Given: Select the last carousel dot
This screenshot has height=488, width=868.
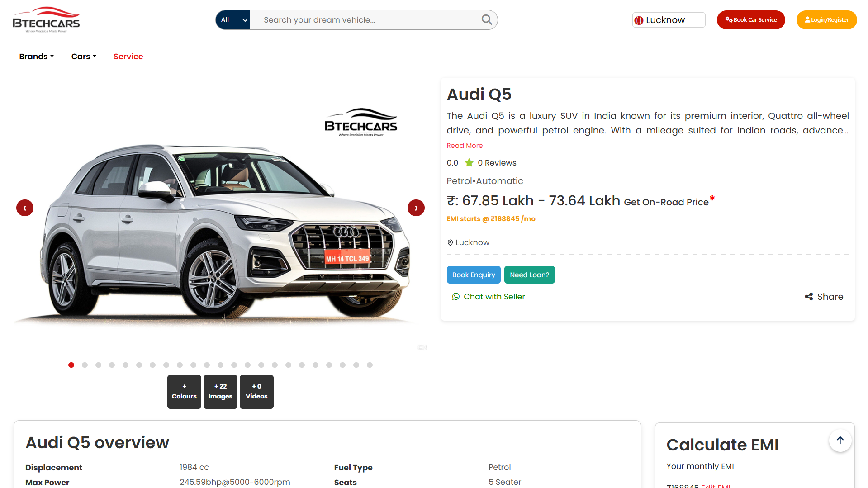Looking at the screenshot, I should (370, 365).
